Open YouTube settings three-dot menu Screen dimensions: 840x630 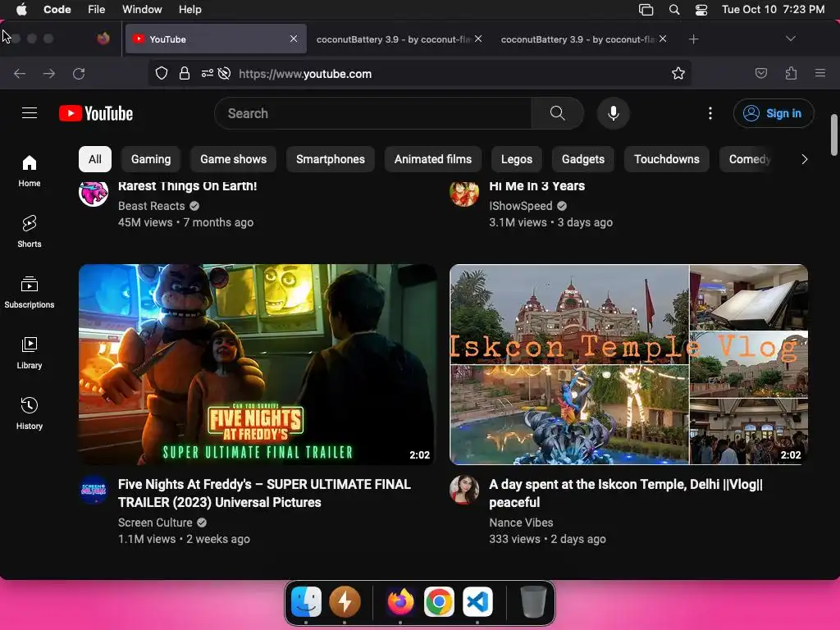tap(710, 113)
